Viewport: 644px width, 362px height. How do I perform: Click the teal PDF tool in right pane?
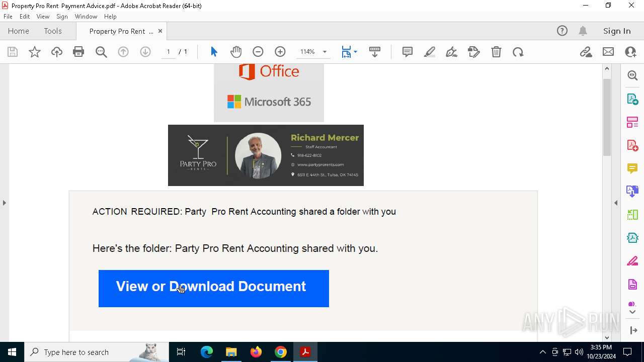coord(632,238)
